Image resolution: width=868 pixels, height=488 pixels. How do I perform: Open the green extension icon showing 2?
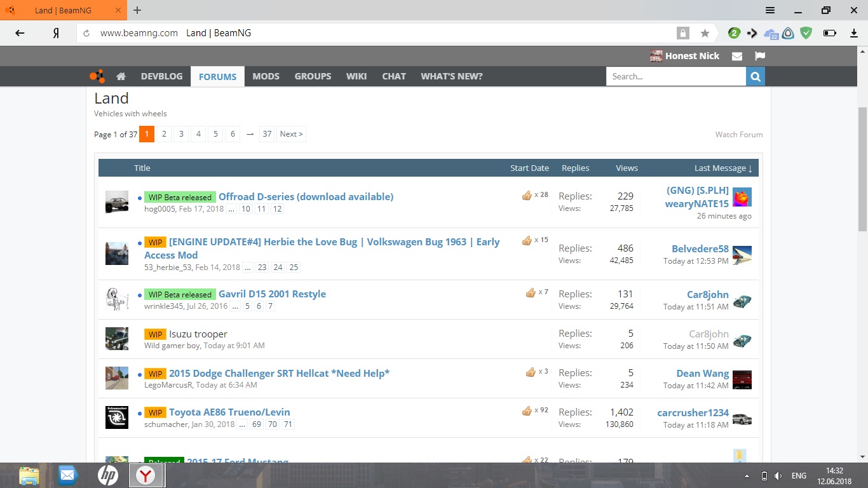(734, 33)
